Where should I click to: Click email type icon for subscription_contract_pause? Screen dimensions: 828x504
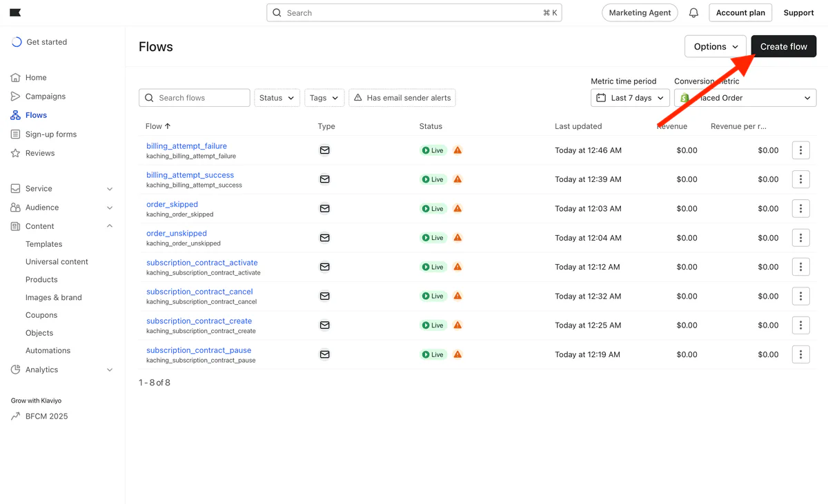pyautogui.click(x=324, y=354)
